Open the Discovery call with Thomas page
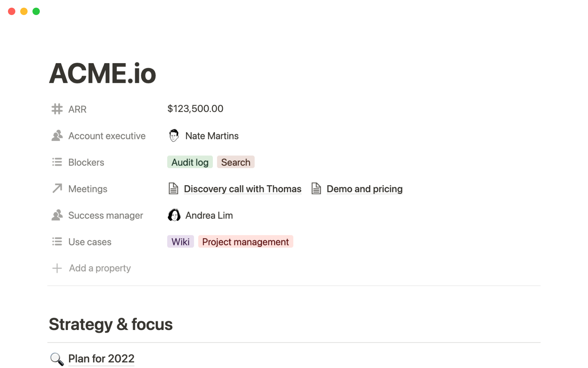The height and width of the screenshot is (368, 588). pos(242,189)
